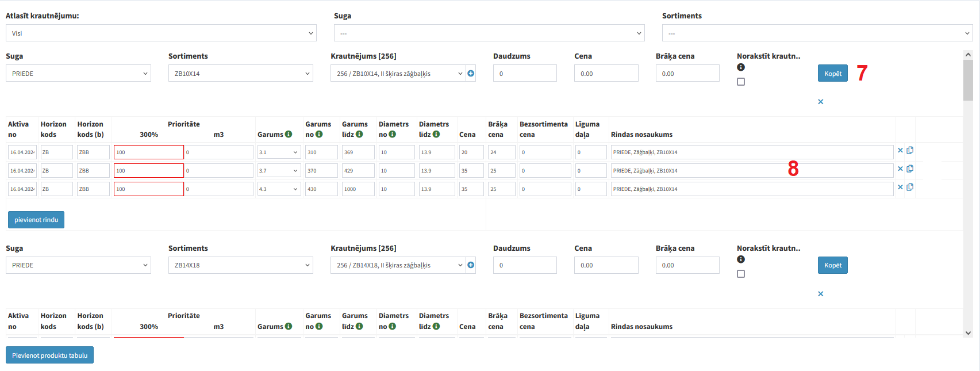The height and width of the screenshot is (371, 980).
Task: Duplicate the row with Garums 3.7
Action: (910, 169)
